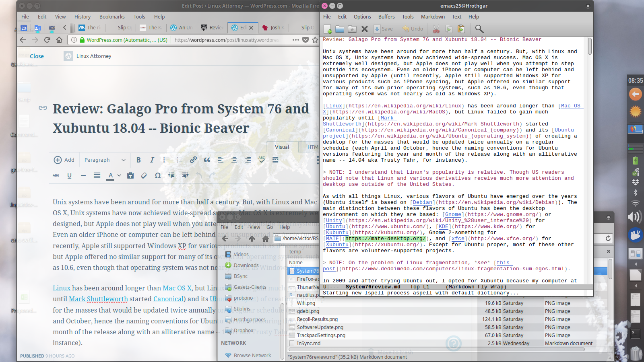
Task: Toggle underline in WordPress editor
Action: coord(70,175)
